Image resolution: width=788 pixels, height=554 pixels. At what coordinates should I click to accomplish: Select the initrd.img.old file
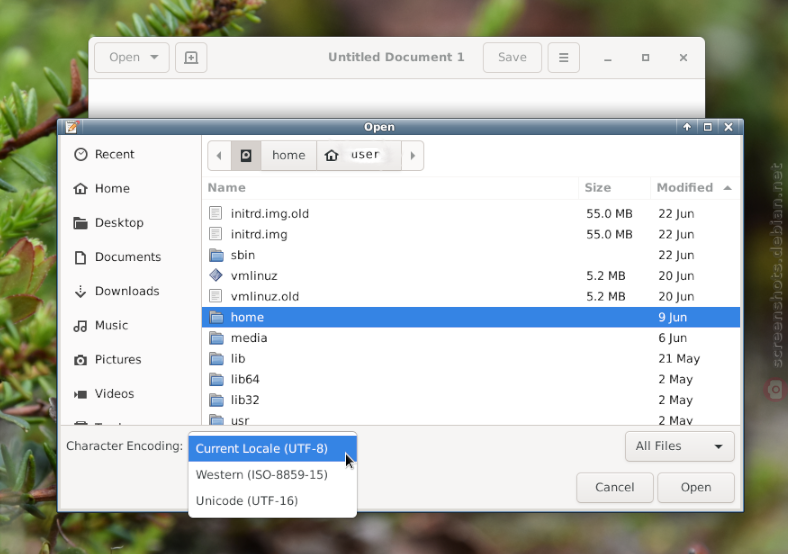pos(471,214)
